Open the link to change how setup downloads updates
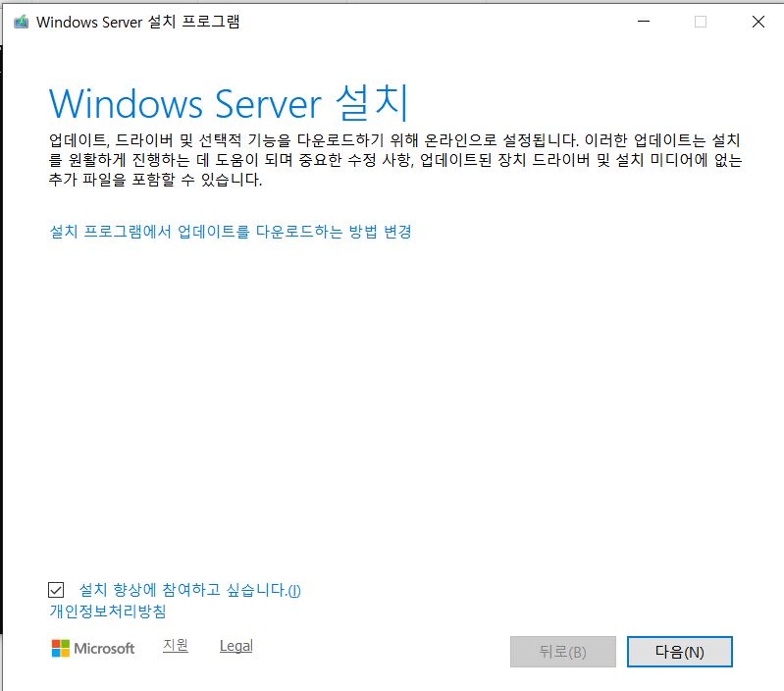Image resolution: width=784 pixels, height=691 pixels. coord(231,232)
